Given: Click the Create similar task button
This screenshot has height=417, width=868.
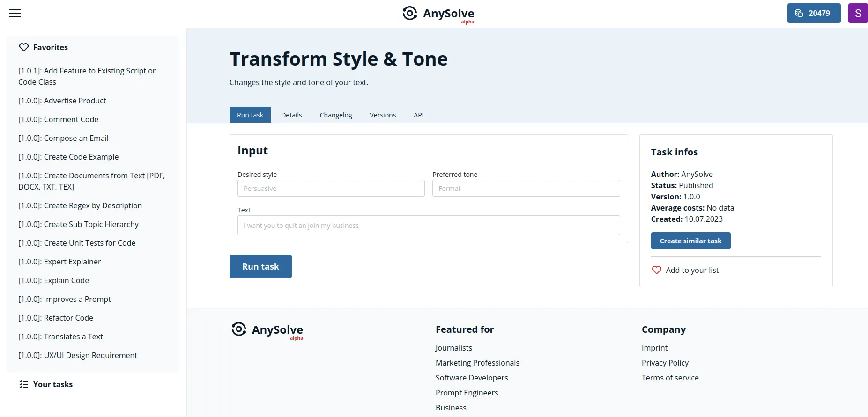Looking at the screenshot, I should pyautogui.click(x=690, y=241).
